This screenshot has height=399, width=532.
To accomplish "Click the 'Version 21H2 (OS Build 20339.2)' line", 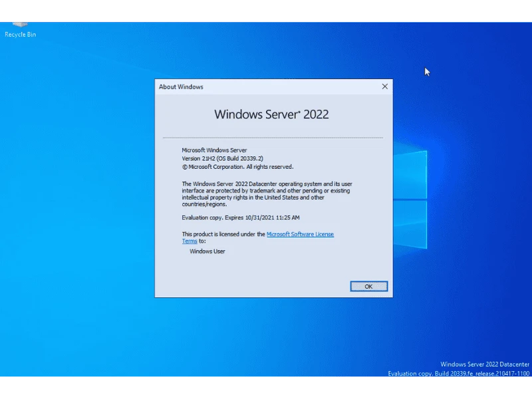I will (223, 158).
